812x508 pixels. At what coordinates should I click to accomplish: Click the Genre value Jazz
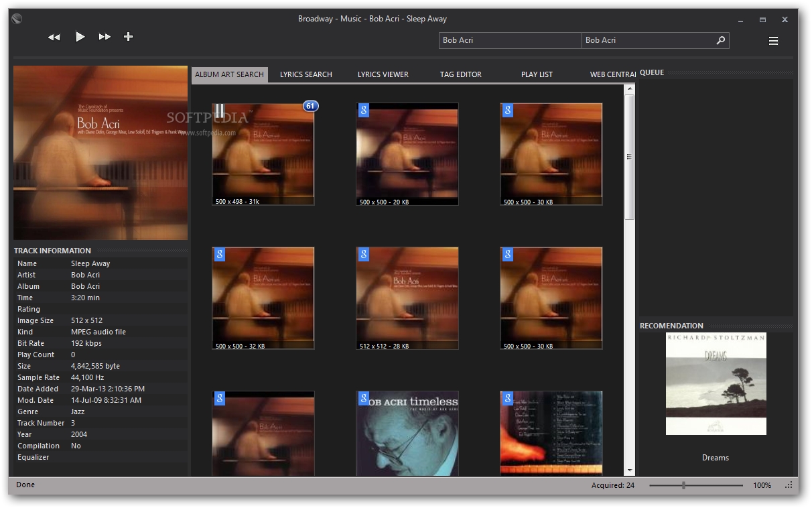[x=78, y=411]
